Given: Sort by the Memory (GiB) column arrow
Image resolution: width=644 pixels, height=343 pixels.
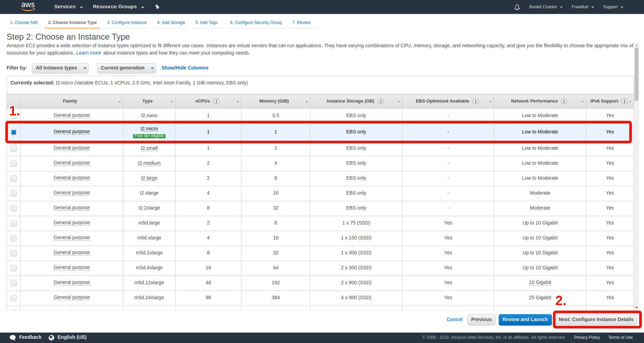Looking at the screenshot, I should [x=307, y=102].
